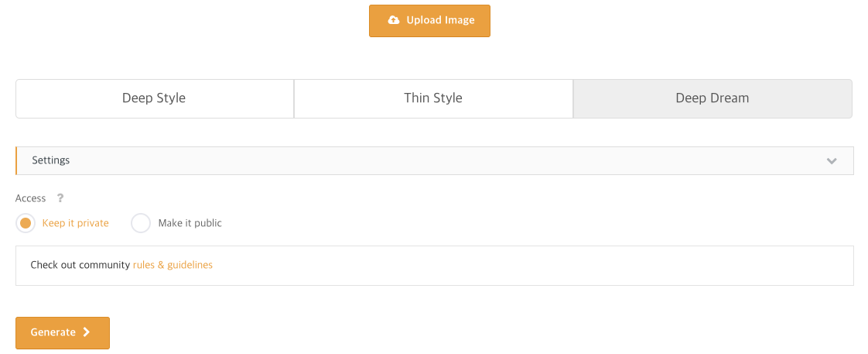
Task: Select the Keep it private radio circle
Action: pyautogui.click(x=26, y=223)
